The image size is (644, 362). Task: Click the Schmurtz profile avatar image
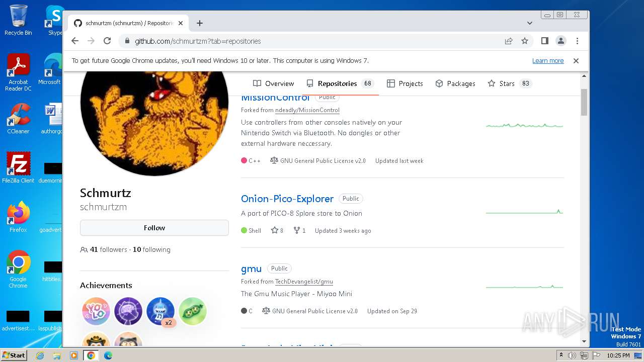click(154, 124)
